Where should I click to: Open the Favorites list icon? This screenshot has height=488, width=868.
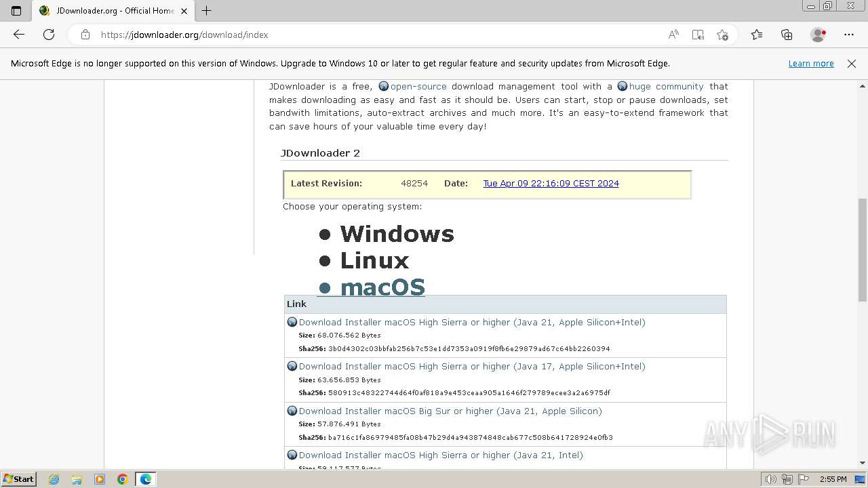coord(757,35)
